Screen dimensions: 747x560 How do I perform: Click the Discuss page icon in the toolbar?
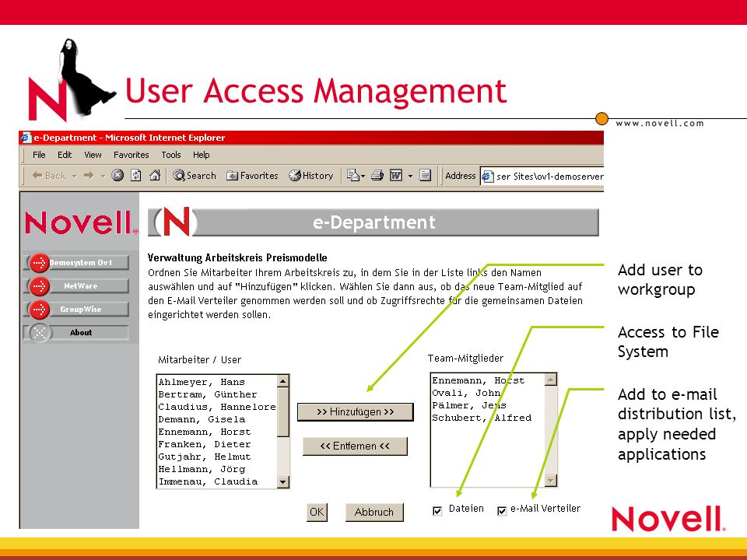[x=425, y=175]
